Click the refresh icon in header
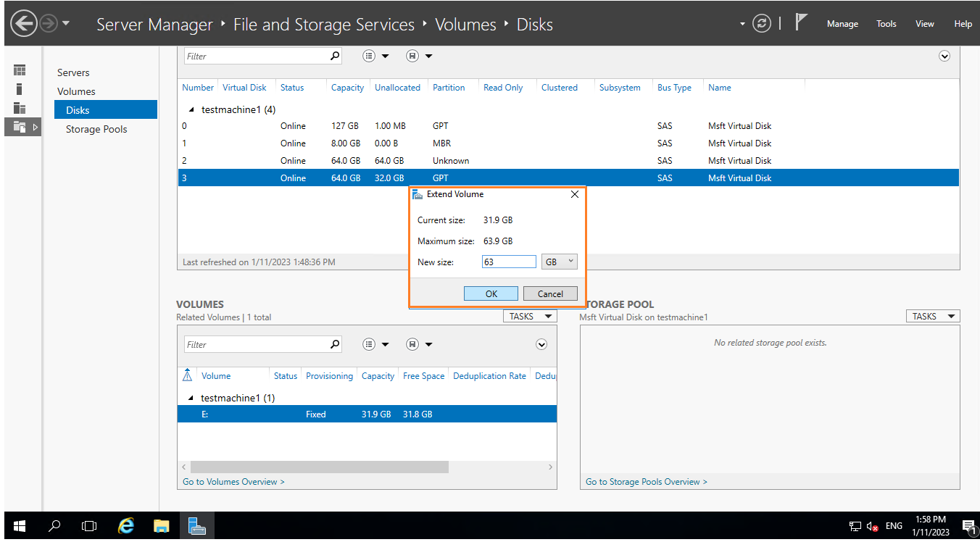The image size is (980, 542). [x=761, y=23]
